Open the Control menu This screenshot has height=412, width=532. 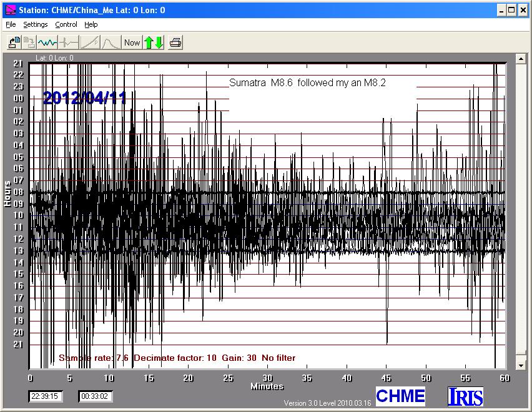click(66, 25)
